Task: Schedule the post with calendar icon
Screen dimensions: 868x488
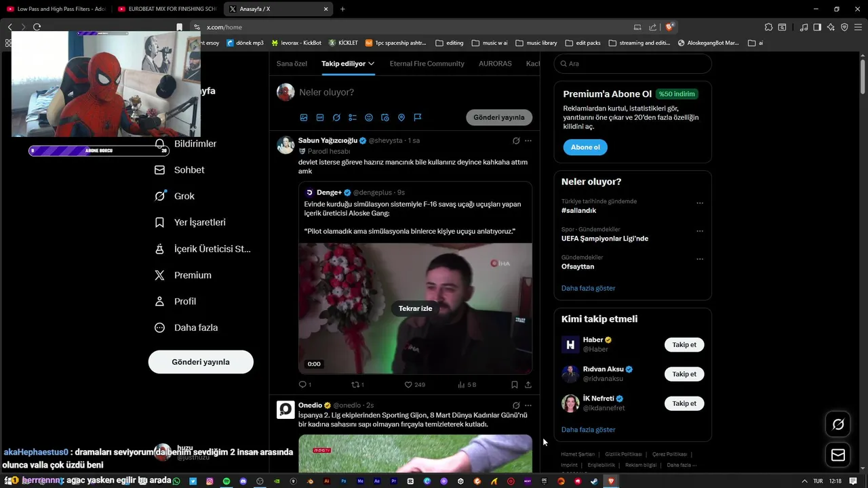Action: 385,117
